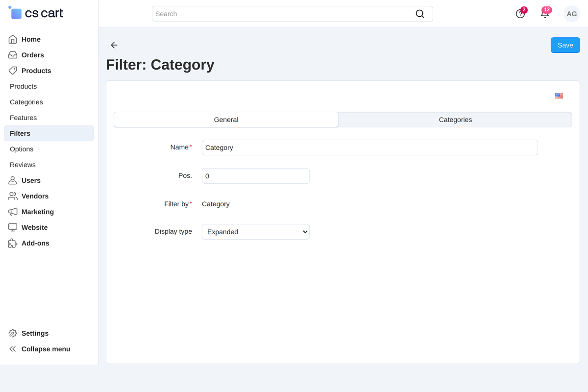Viewport: 588px width, 392px height.
Task: Click the Home house icon
Action: pos(13,39)
